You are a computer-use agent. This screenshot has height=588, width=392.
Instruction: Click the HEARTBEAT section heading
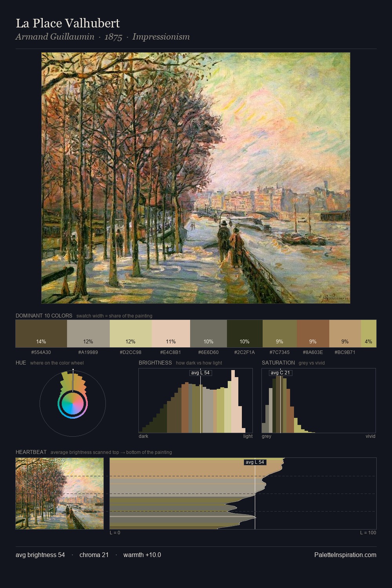[x=31, y=452]
